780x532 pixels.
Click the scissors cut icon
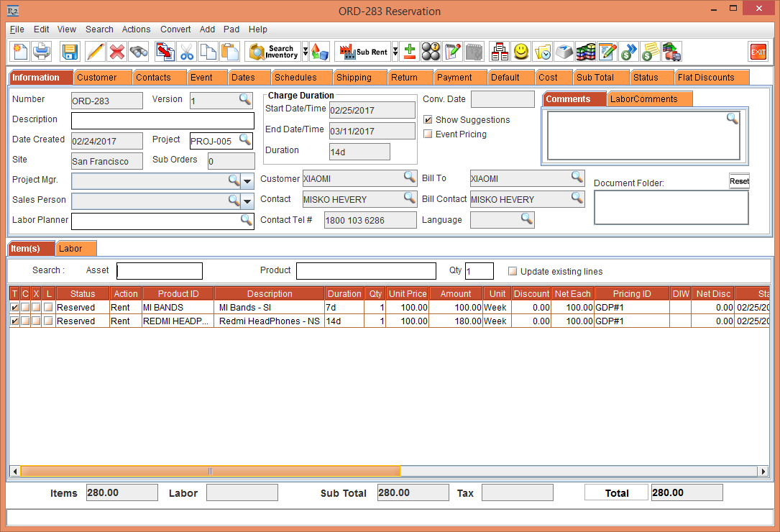(187, 52)
